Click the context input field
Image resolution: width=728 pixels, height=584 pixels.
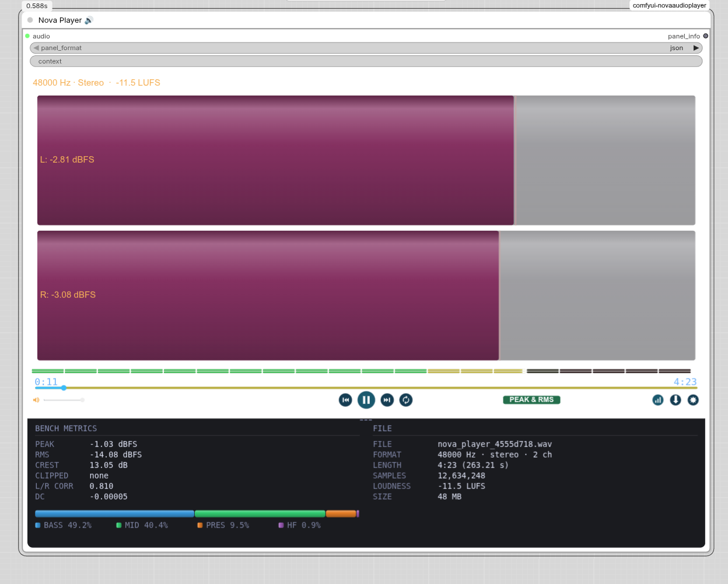point(366,61)
